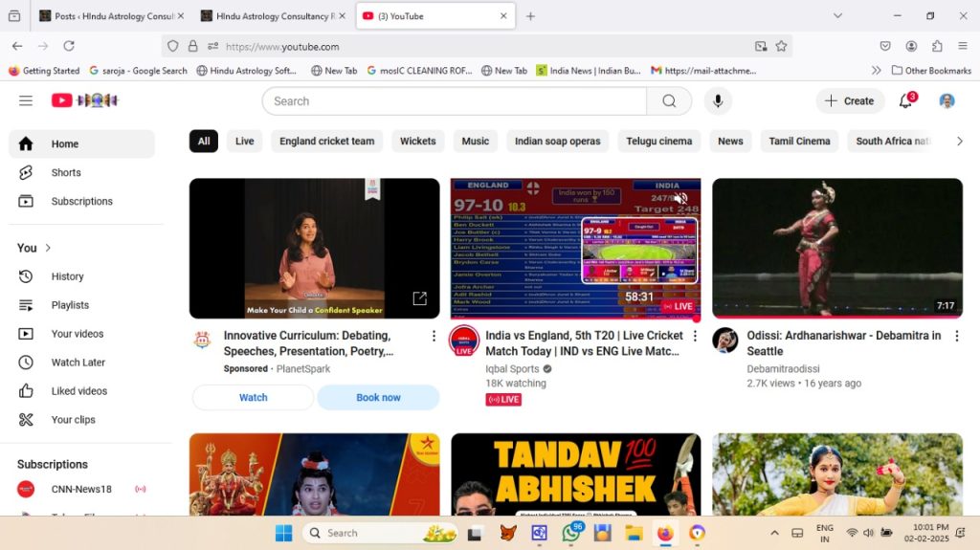
Task: Open Your clips in sidebar
Action: point(82,420)
